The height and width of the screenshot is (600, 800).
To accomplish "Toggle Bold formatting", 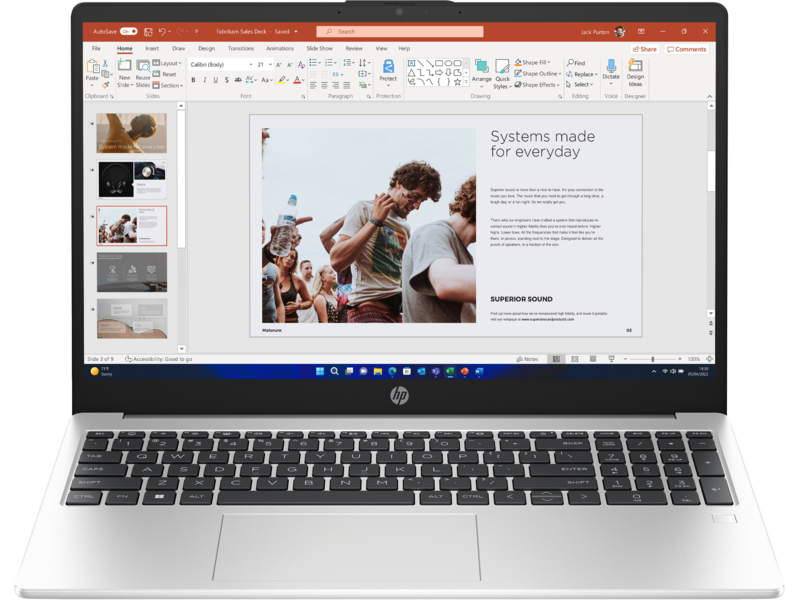I will (193, 80).
